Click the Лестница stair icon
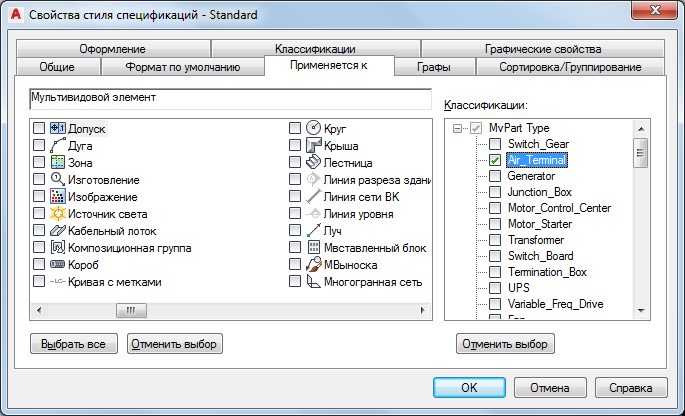The width and height of the screenshot is (685, 416). [313, 163]
